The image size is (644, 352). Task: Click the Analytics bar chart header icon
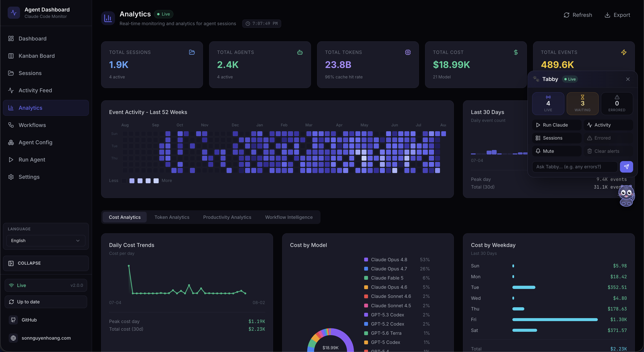[108, 18]
